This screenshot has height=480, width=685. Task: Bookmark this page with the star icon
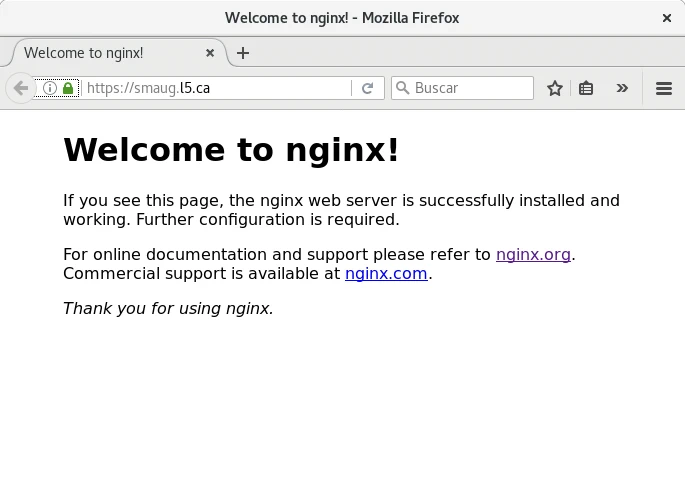(x=555, y=88)
